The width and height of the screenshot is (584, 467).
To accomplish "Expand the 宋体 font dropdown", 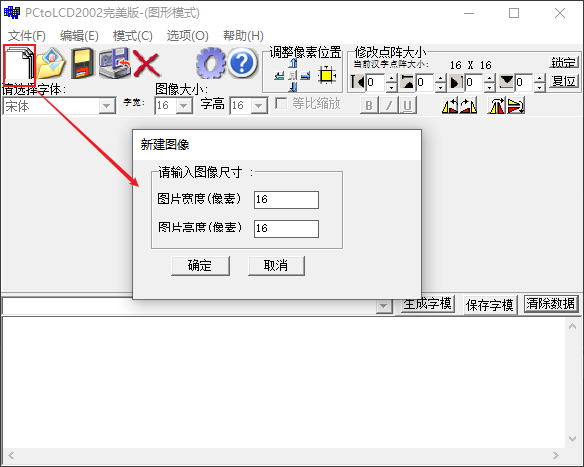I will (x=107, y=106).
